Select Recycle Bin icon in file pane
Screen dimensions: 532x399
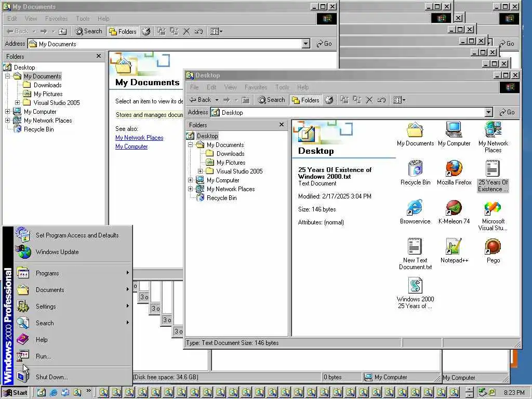[415, 173]
